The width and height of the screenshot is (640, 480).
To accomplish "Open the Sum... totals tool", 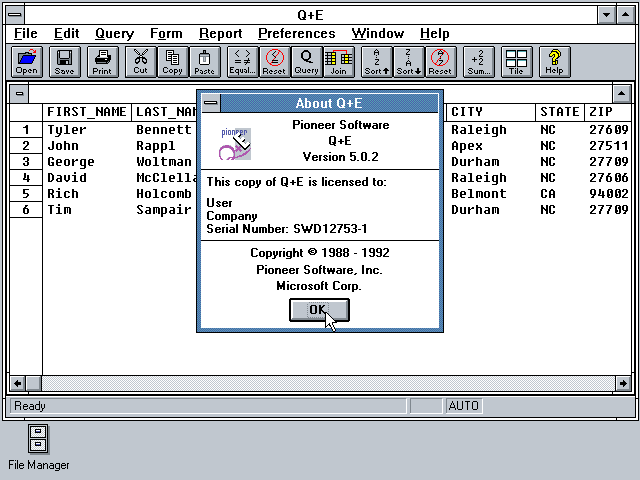I will pos(478,62).
